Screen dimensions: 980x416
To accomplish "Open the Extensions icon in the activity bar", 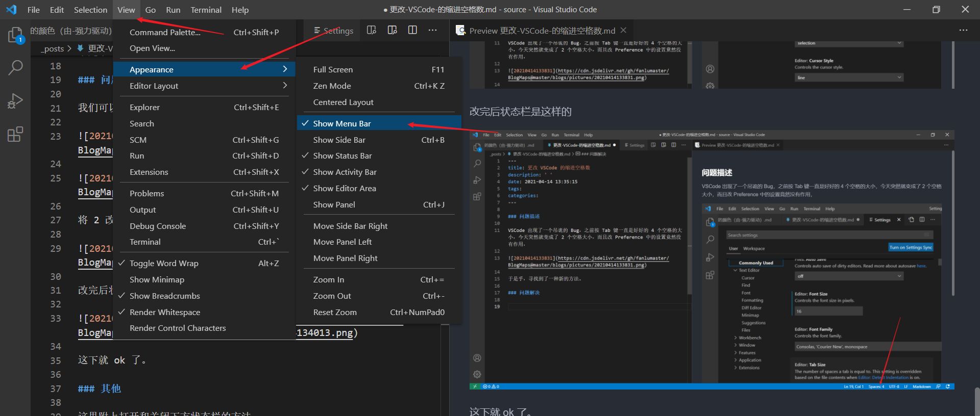I will click(15, 134).
